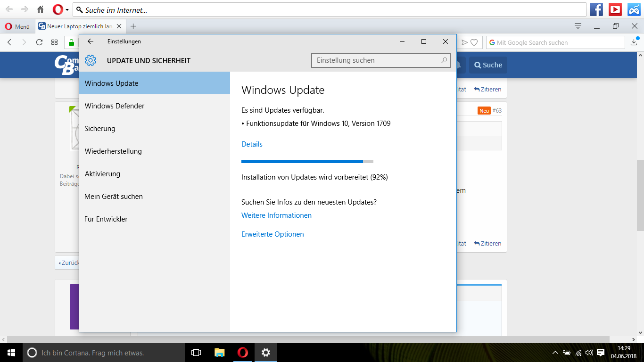Click the battery tray icon
This screenshot has width=644, height=362.
point(567,353)
